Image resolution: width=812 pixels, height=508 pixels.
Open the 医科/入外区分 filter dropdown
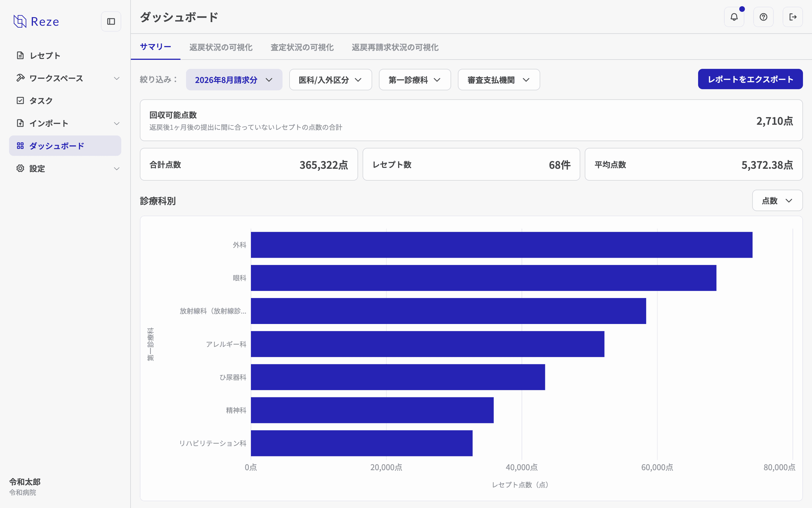coord(330,80)
